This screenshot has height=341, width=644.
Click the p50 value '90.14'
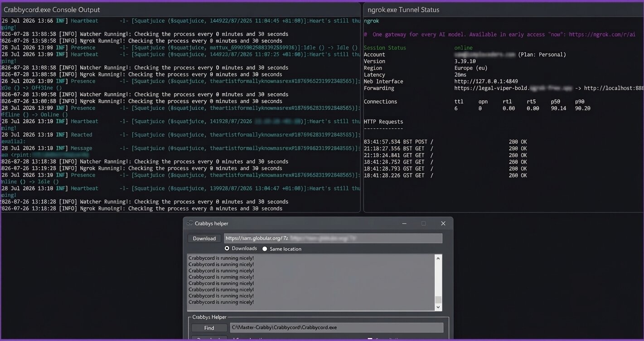click(558, 109)
